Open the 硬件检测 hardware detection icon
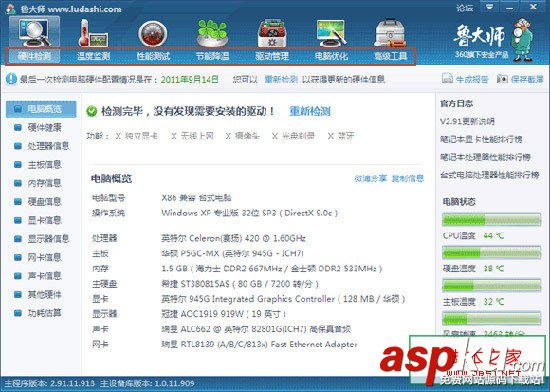The image size is (550, 392). point(34,33)
